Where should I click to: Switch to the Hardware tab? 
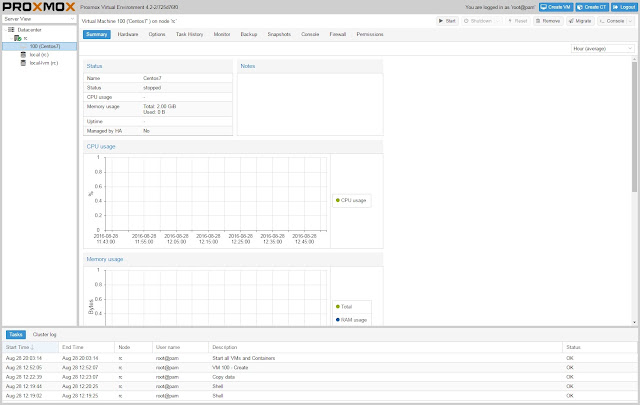coord(128,34)
